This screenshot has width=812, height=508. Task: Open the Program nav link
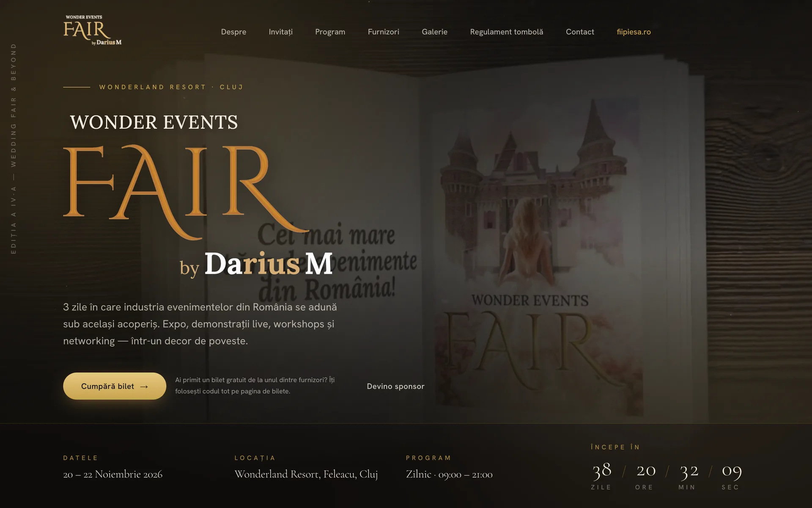point(330,32)
